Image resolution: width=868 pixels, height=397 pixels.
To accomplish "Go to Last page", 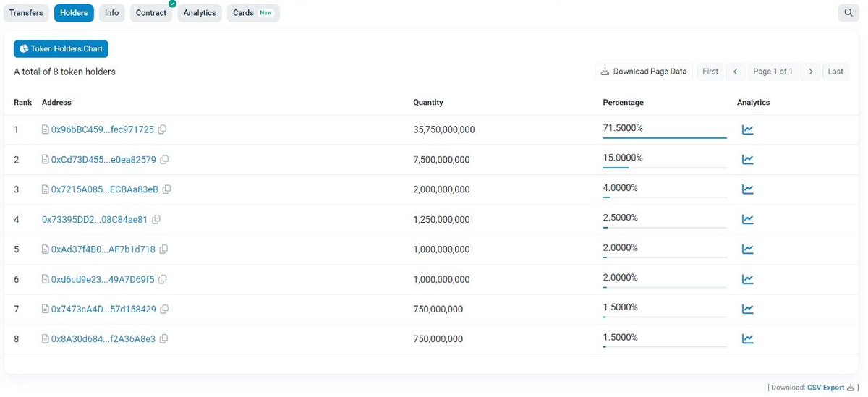I will click(x=835, y=72).
